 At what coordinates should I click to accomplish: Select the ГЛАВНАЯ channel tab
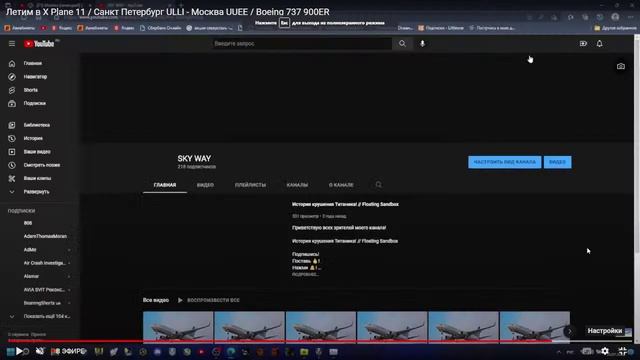[x=165, y=185]
